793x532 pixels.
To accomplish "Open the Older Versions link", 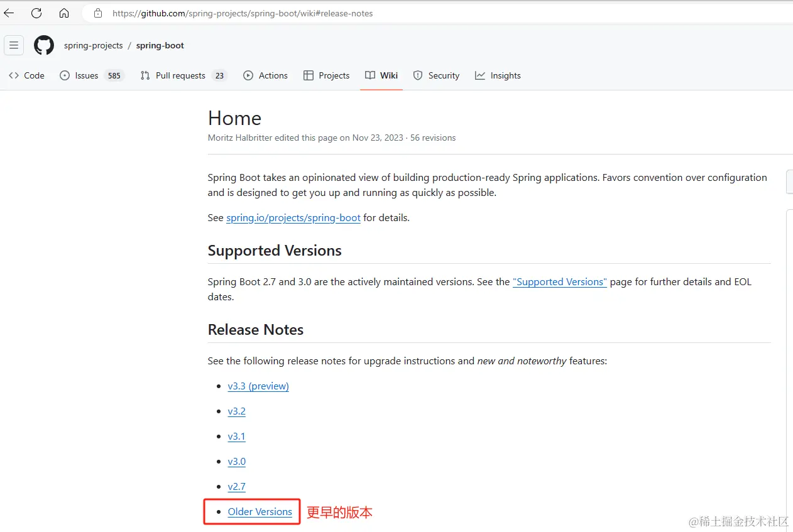I will pyautogui.click(x=260, y=511).
